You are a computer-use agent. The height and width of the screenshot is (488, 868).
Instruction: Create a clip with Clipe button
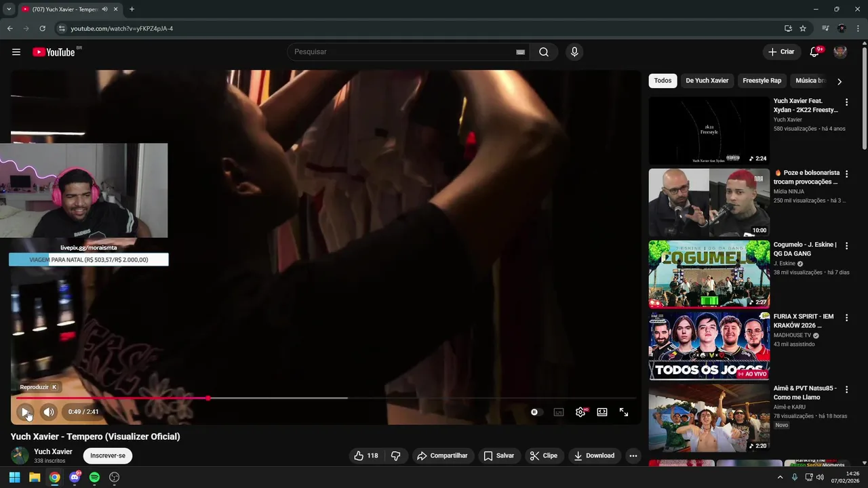(x=544, y=455)
